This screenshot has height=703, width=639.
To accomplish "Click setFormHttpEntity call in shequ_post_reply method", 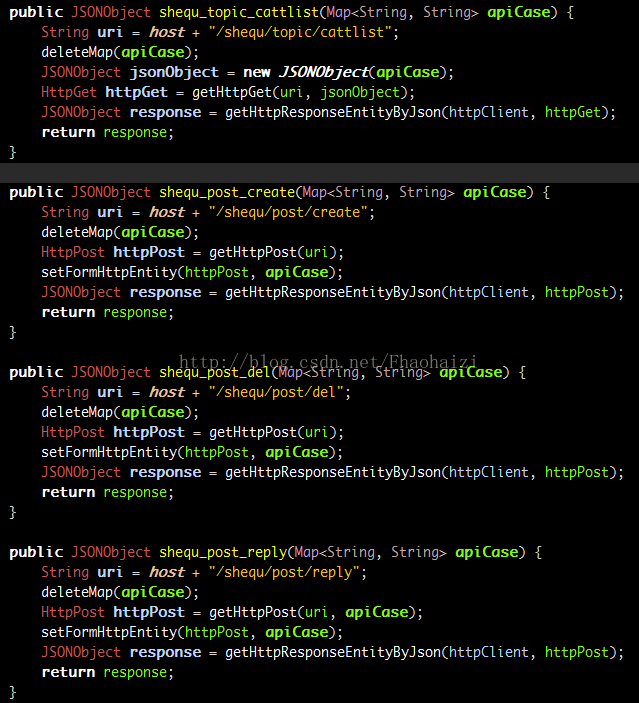I will click(x=109, y=633).
